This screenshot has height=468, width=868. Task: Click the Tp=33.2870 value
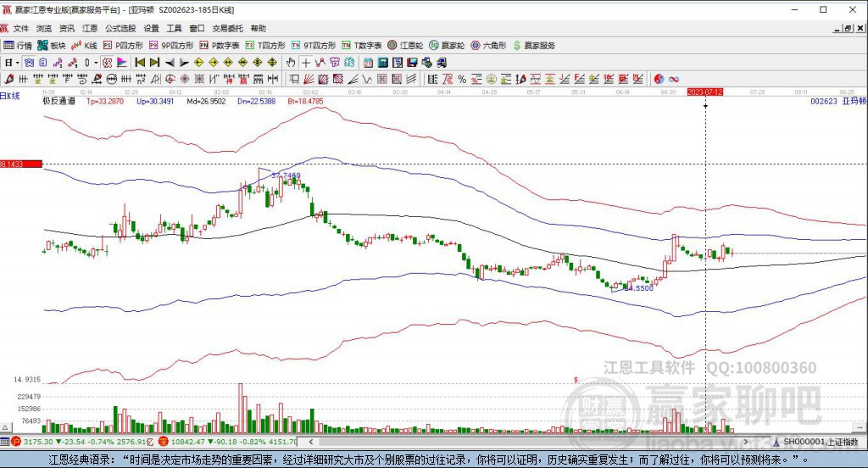105,102
